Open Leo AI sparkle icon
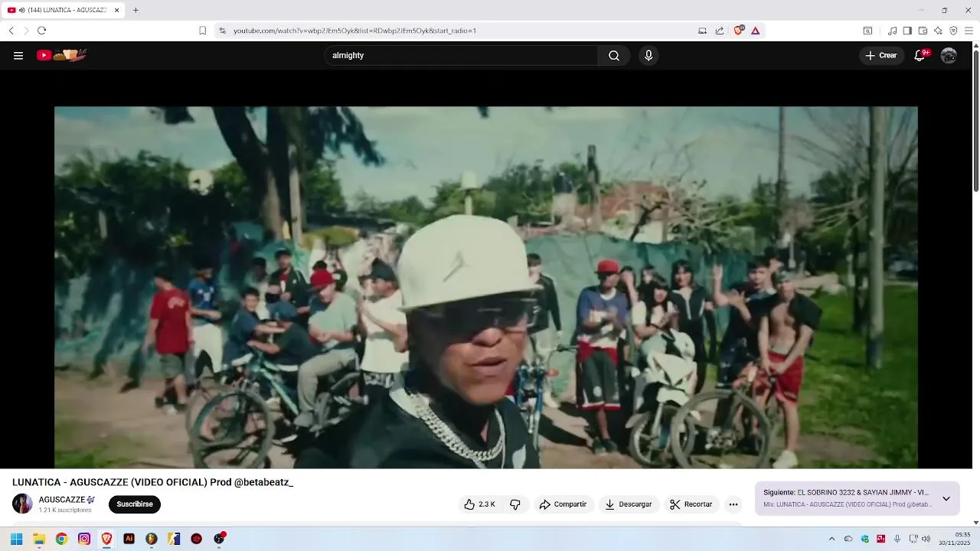The height and width of the screenshot is (551, 980). point(938,31)
